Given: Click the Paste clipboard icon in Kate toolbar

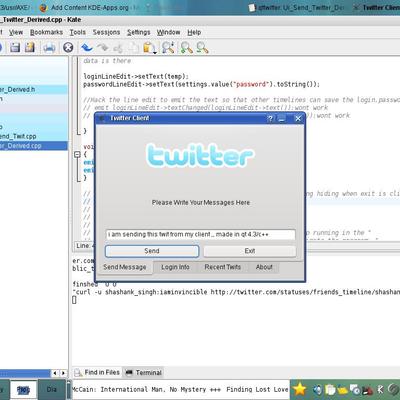Looking at the screenshot, I should tap(149, 48).
